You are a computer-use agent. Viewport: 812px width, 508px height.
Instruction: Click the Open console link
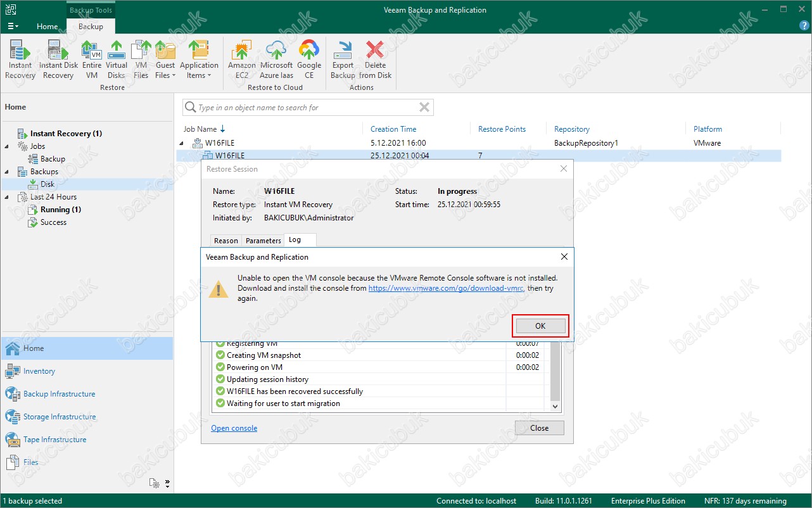click(234, 428)
